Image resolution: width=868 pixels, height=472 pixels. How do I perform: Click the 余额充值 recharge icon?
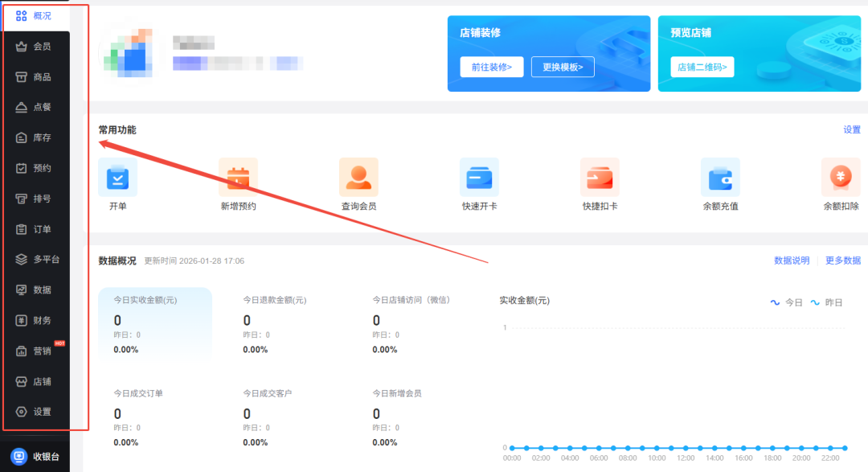pyautogui.click(x=720, y=177)
